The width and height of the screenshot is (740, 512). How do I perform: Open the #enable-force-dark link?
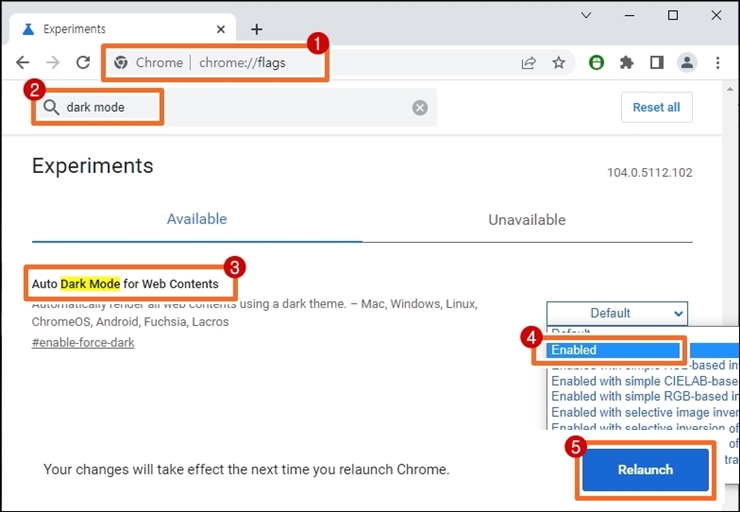83,343
